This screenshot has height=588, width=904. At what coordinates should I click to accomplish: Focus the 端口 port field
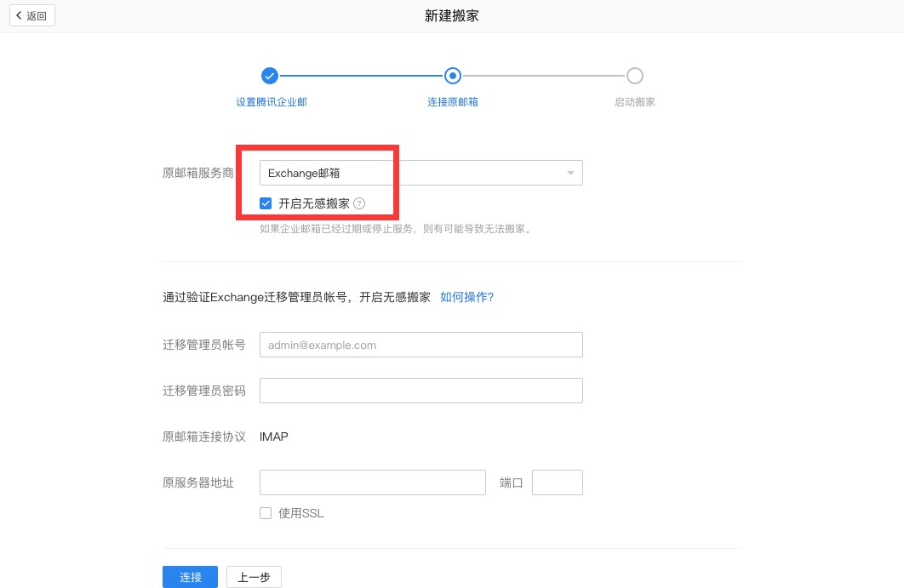(557, 482)
